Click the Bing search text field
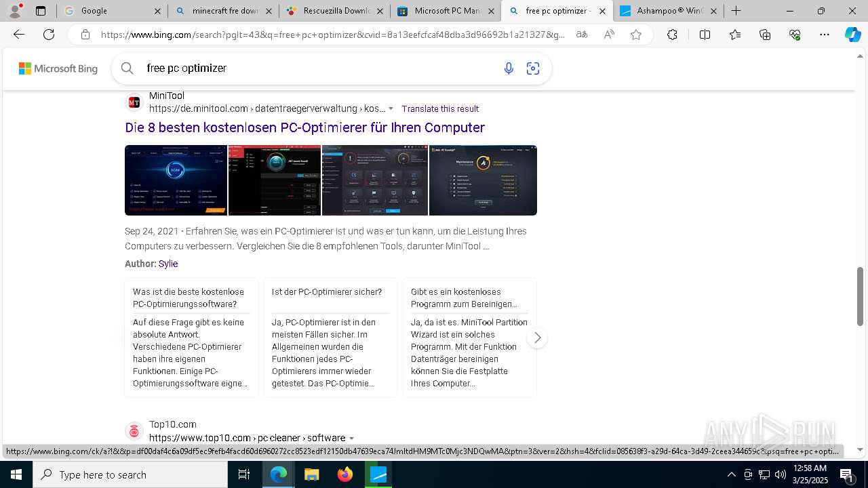Screen dimensions: 868x488 coord(319,68)
